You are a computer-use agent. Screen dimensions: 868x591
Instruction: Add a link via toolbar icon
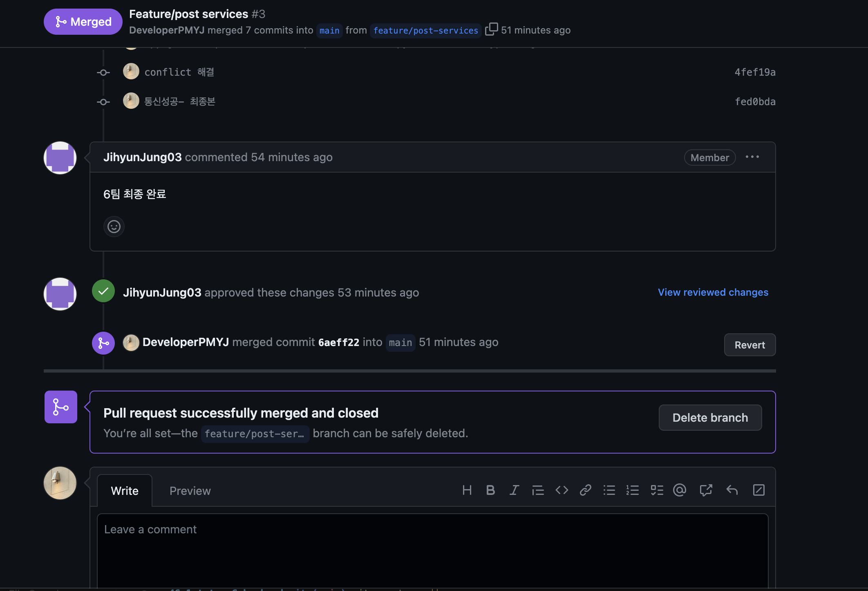(585, 490)
